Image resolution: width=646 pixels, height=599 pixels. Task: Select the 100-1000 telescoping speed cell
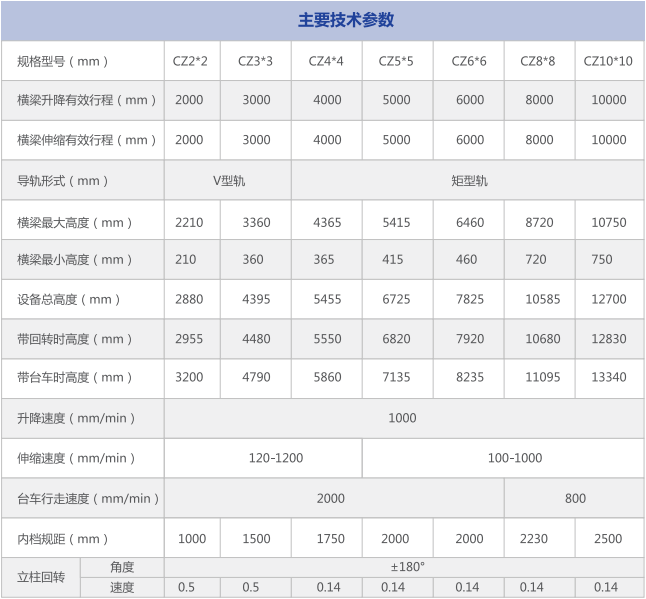point(503,458)
